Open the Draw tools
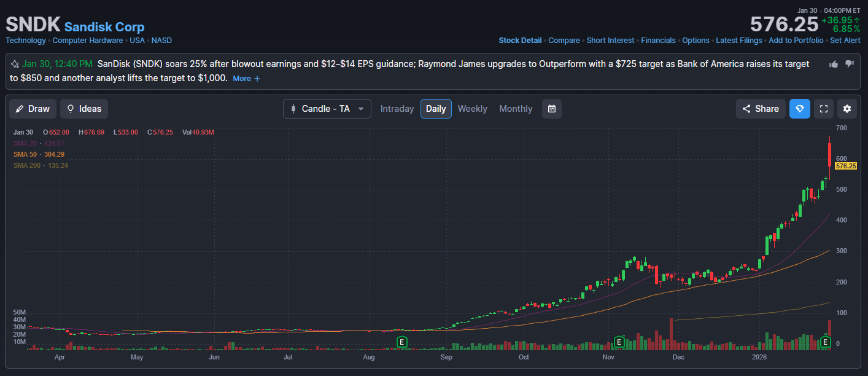The height and width of the screenshot is (376, 868). (33, 109)
